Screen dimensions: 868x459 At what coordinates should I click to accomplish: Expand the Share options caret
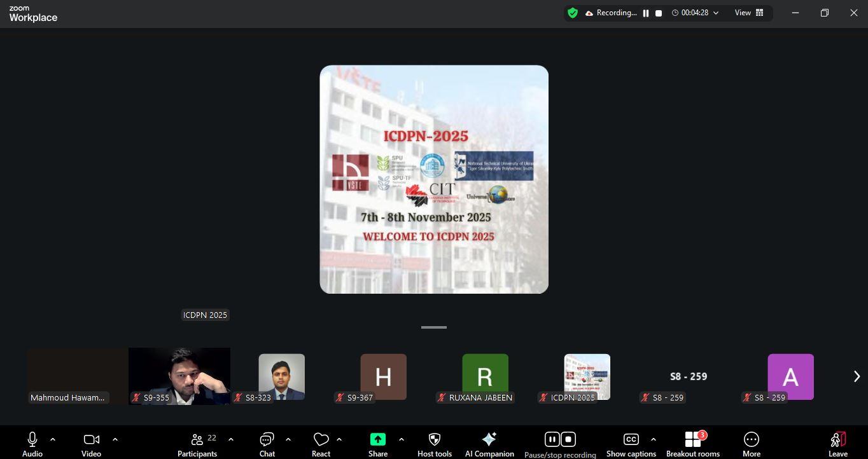click(401, 439)
